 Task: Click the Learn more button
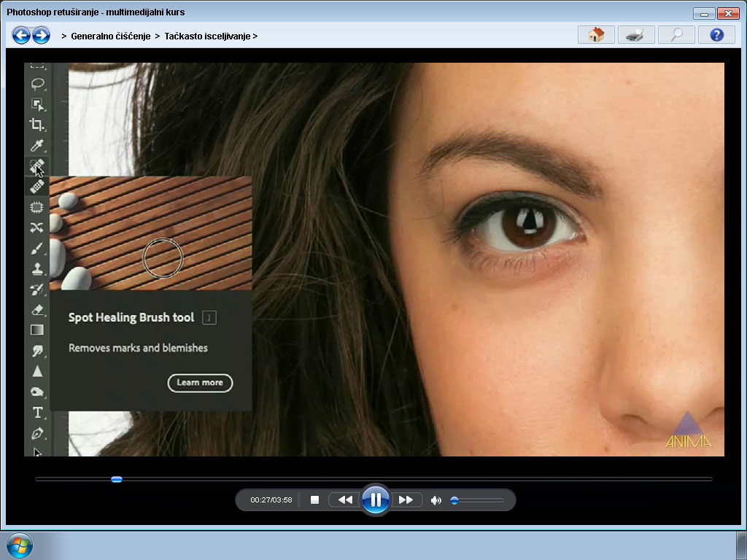200,383
